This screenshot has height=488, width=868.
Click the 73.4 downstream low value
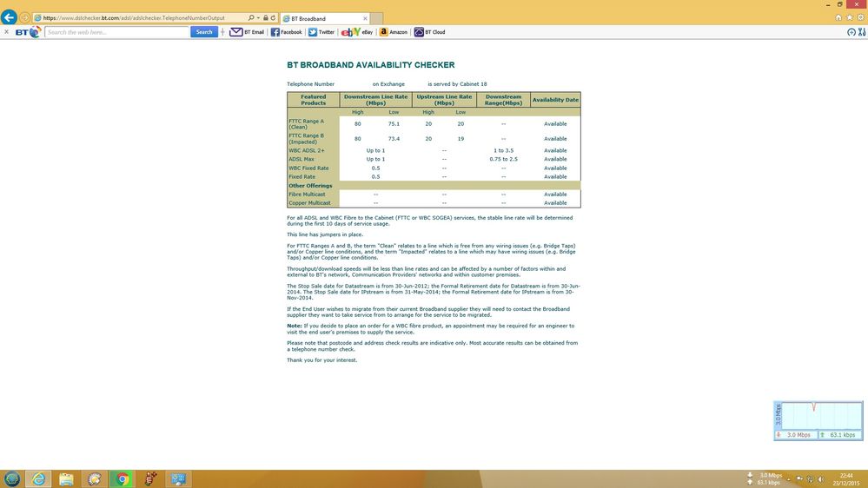pyautogui.click(x=394, y=139)
